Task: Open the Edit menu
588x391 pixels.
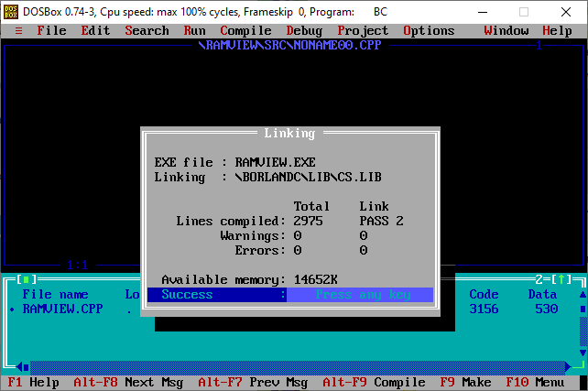Action: pos(95,31)
